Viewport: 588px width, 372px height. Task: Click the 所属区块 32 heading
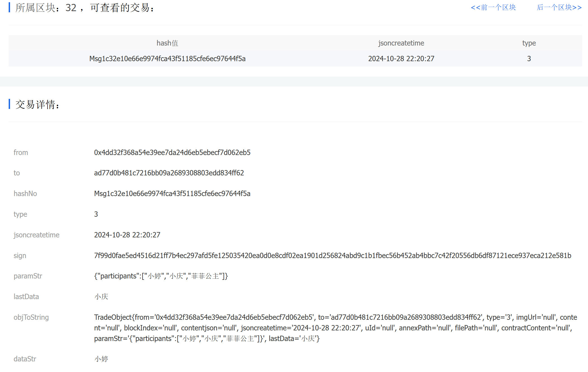(85, 8)
